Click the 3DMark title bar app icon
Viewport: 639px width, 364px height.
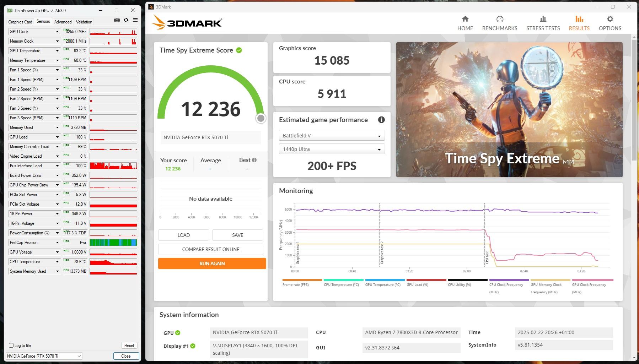pyautogui.click(x=151, y=7)
